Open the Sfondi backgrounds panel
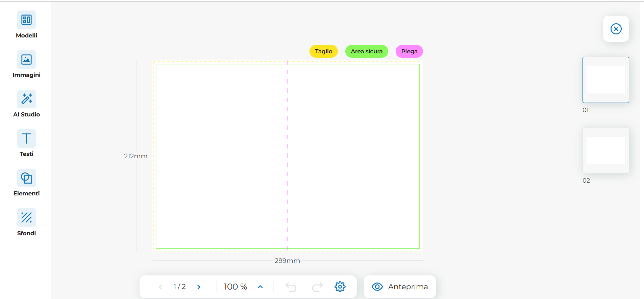 tap(26, 218)
